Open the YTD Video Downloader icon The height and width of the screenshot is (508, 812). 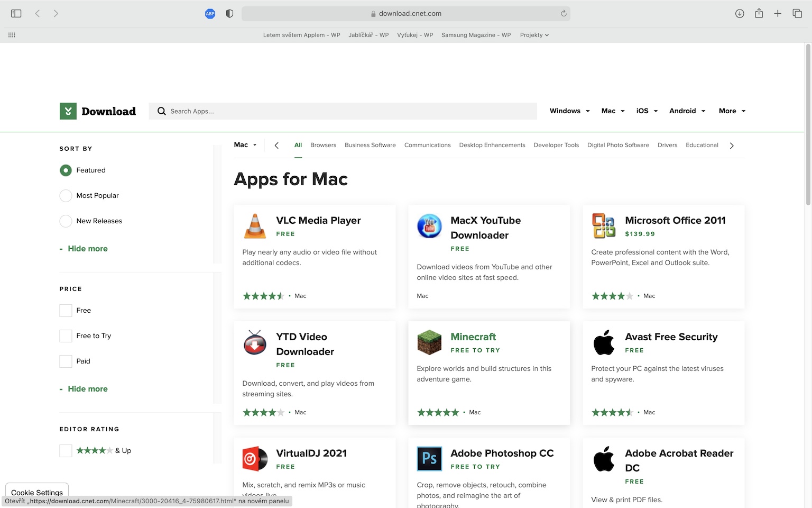pos(255,342)
